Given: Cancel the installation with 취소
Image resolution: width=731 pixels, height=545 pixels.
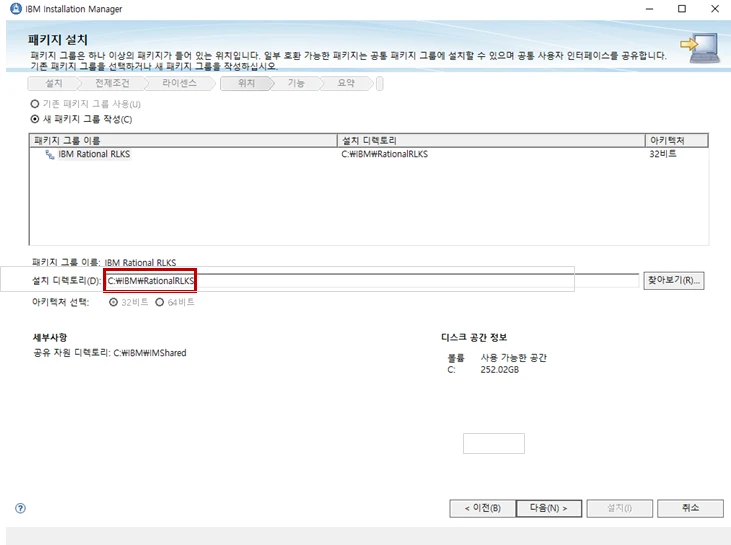Looking at the screenshot, I should point(690,508).
